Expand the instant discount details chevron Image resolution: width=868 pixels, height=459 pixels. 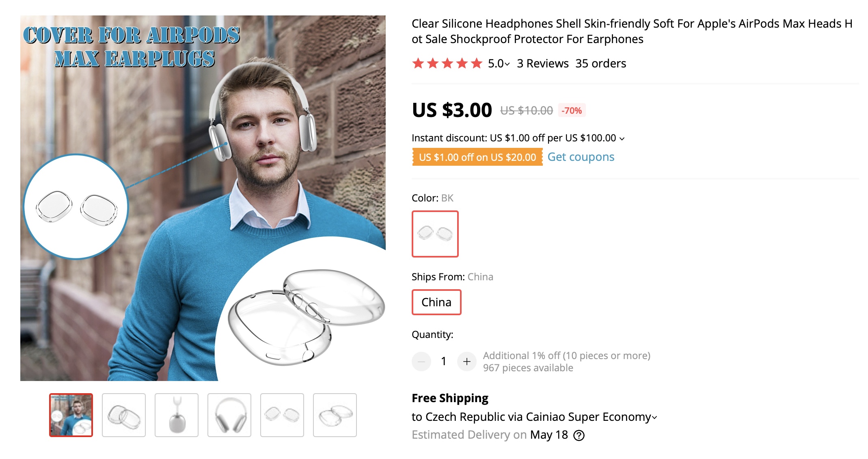click(622, 139)
